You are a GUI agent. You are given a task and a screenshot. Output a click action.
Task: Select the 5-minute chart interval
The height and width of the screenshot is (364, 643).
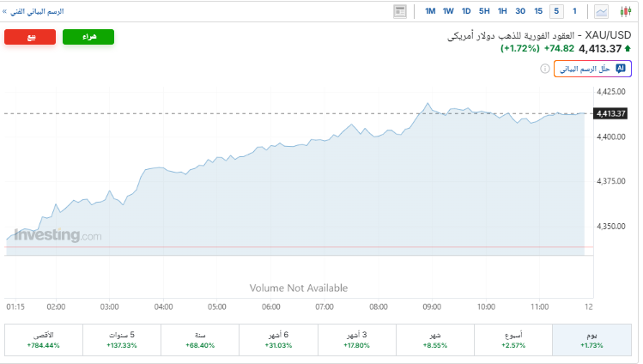click(x=556, y=11)
